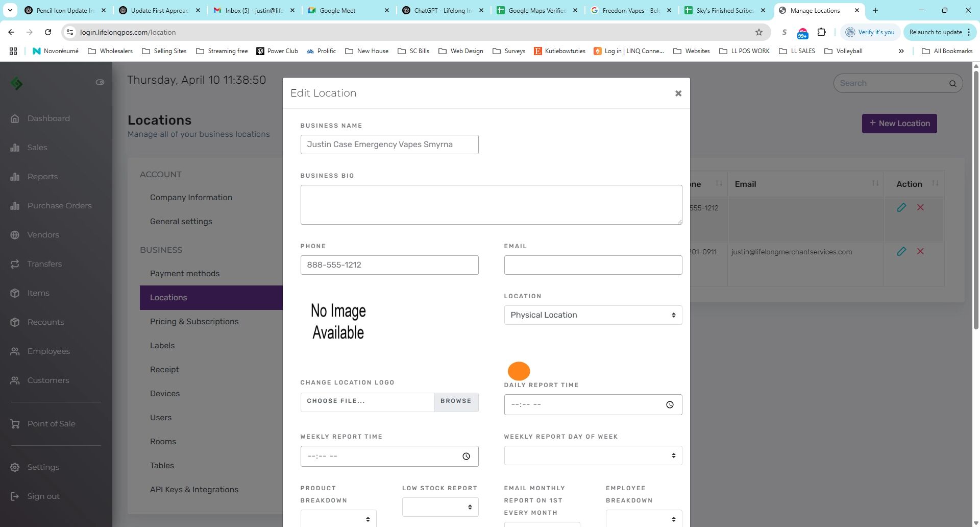The image size is (980, 527).
Task: Click the Dashboard home icon in sidebar
Action: (x=15, y=118)
